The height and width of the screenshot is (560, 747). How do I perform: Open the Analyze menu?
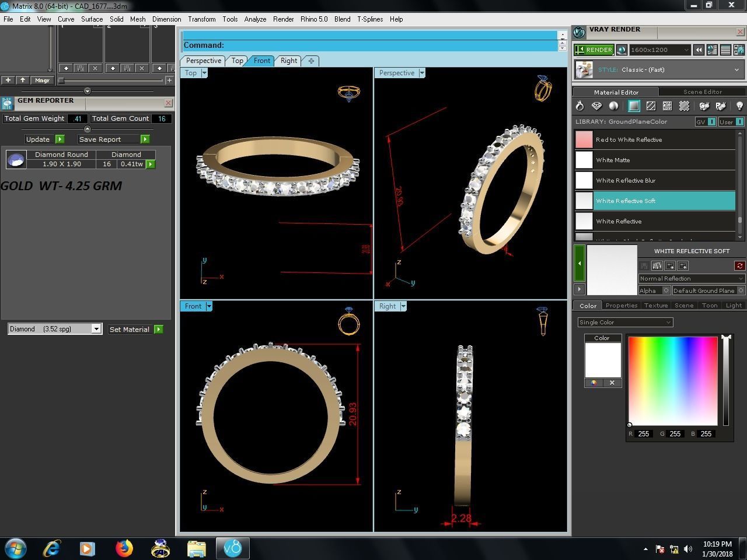[255, 19]
